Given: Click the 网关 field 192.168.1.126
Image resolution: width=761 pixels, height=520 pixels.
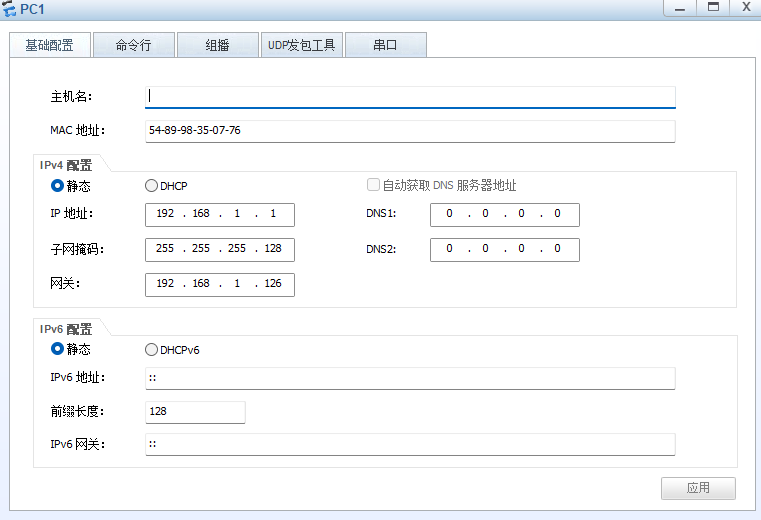Looking at the screenshot, I should point(220,285).
